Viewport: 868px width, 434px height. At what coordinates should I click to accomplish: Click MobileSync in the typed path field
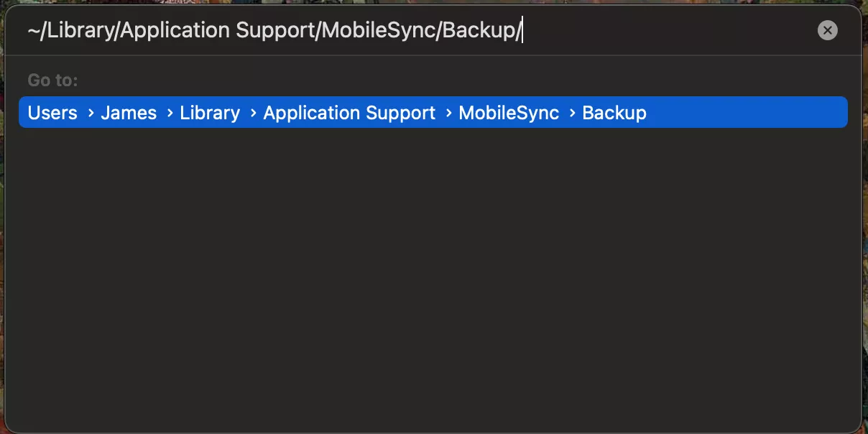pyautogui.click(x=379, y=31)
